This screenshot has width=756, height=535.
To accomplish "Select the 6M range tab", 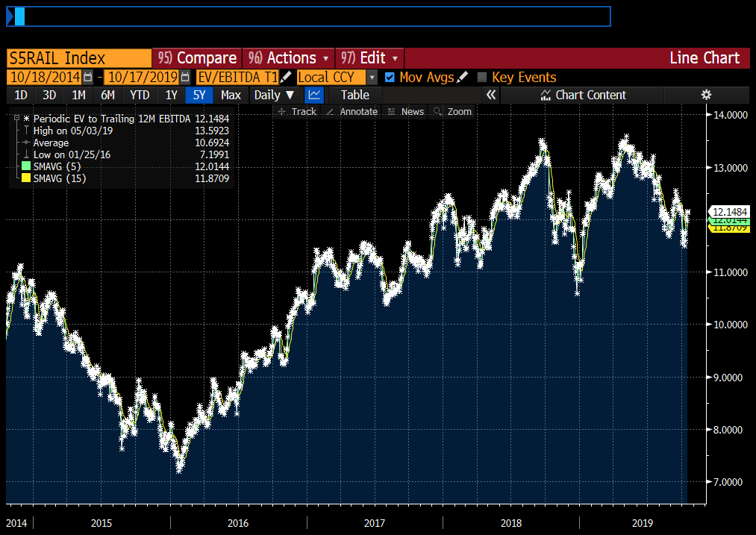I will (x=108, y=95).
